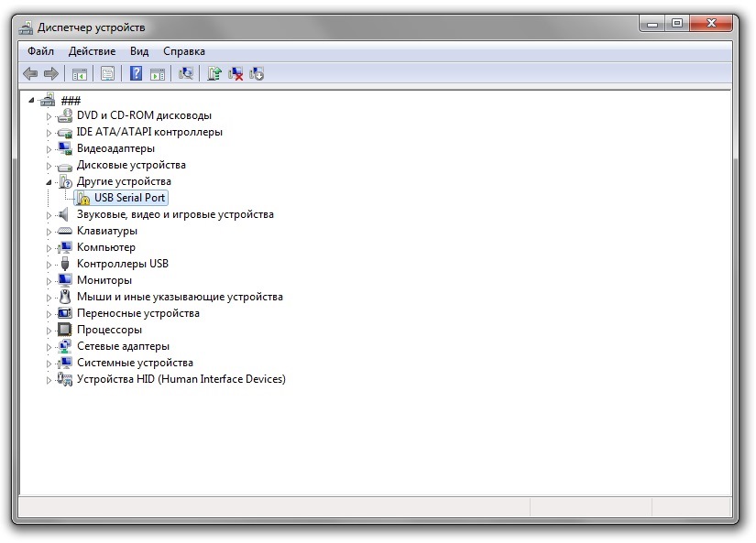Select the Компьютер label
The image size is (756, 543).
point(106,247)
